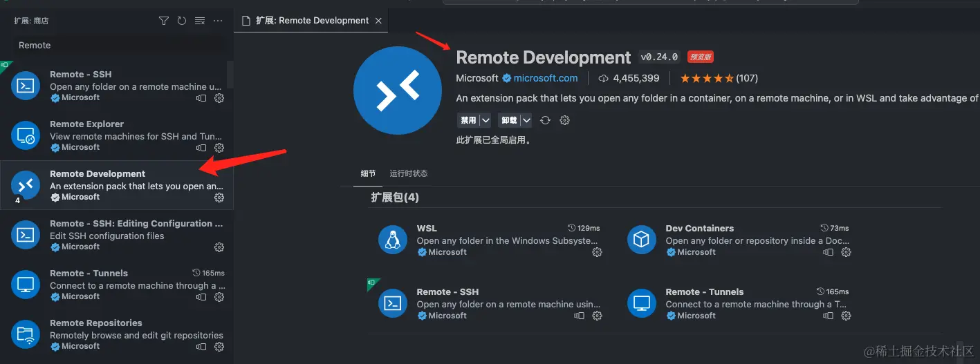Open the microsoft.com publisher link

tap(546, 78)
